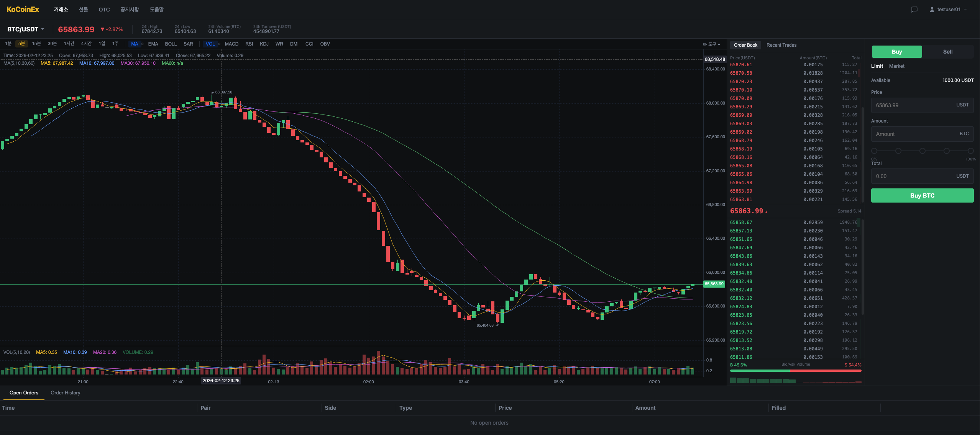
Task: Click the red down-arrow price change indicator
Action: (102, 29)
